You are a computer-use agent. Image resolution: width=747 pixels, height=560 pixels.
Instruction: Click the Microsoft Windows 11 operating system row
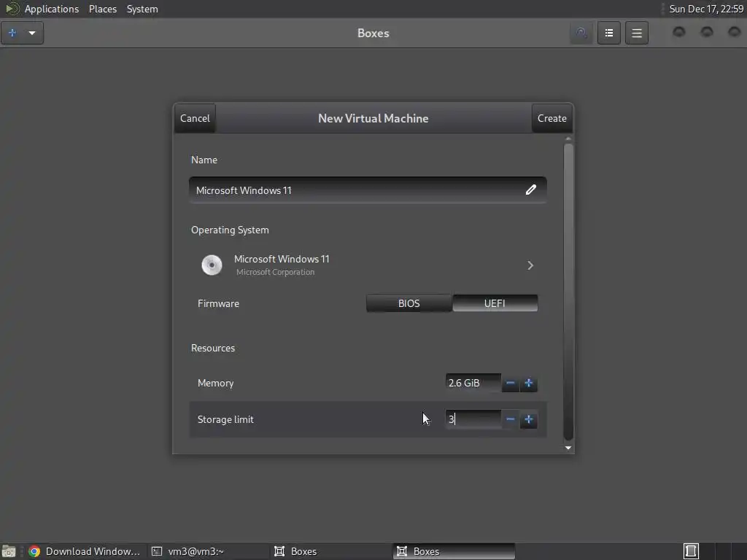(x=368, y=265)
